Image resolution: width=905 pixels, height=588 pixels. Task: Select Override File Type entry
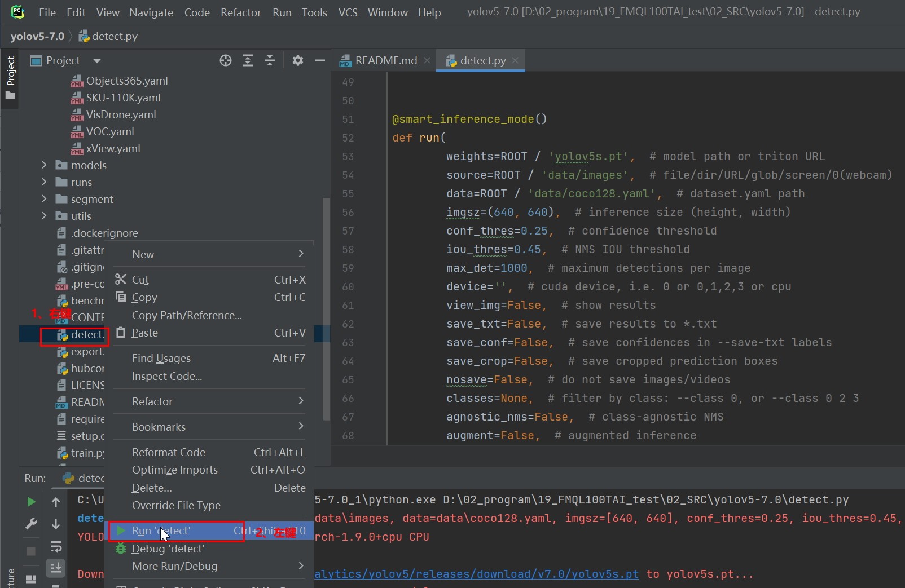(209, 505)
